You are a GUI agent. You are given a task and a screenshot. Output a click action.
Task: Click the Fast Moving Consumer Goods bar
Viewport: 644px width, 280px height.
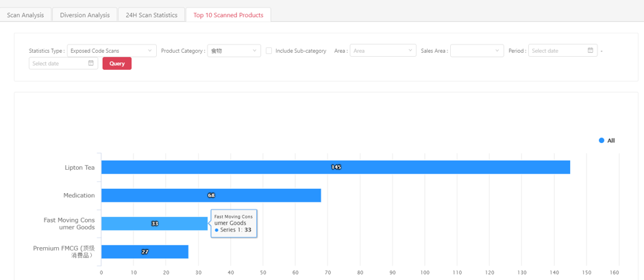coord(154,223)
